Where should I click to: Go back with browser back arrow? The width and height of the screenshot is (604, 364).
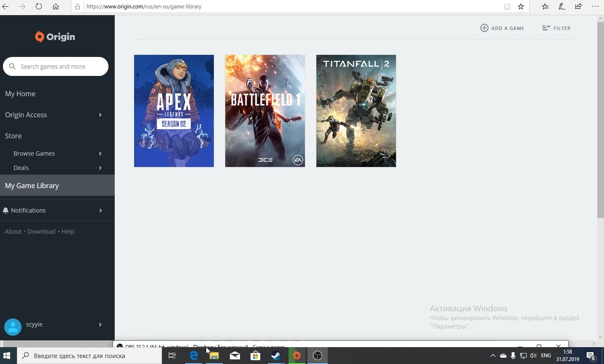[x=5, y=6]
